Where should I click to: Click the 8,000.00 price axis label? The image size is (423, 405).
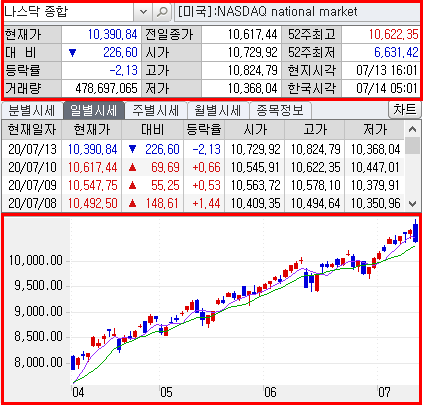pyautogui.click(x=38, y=362)
